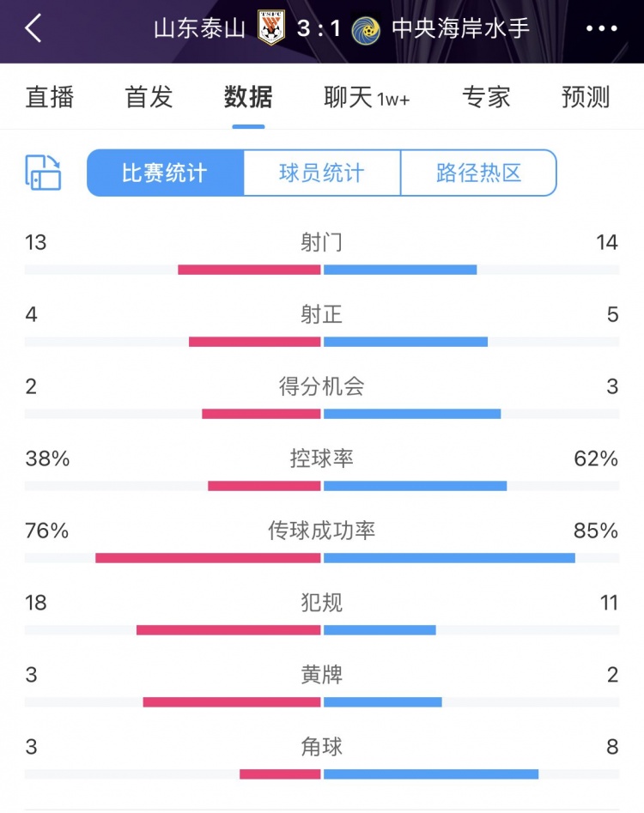Screen dimensions: 644x813
Task: Tap the screen rotate layout icon
Action: (44, 173)
